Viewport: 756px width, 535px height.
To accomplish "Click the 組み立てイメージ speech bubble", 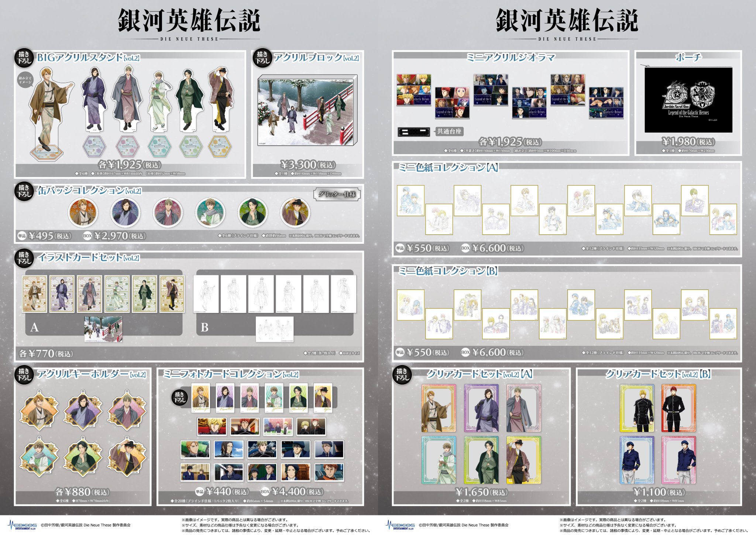I will click(25, 80).
